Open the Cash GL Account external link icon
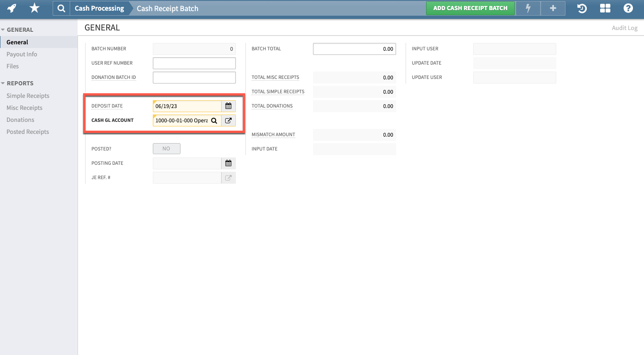 pos(228,120)
